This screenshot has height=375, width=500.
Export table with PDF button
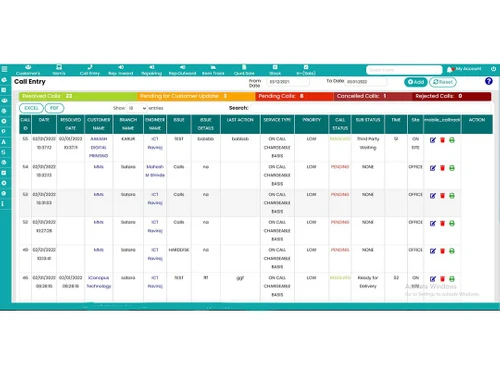point(54,108)
